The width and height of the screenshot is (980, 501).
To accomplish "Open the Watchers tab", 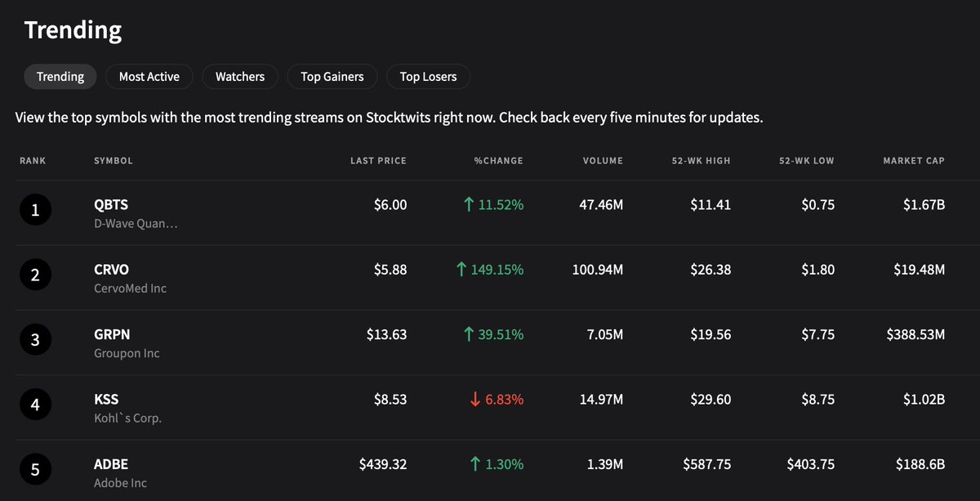I will tap(240, 77).
